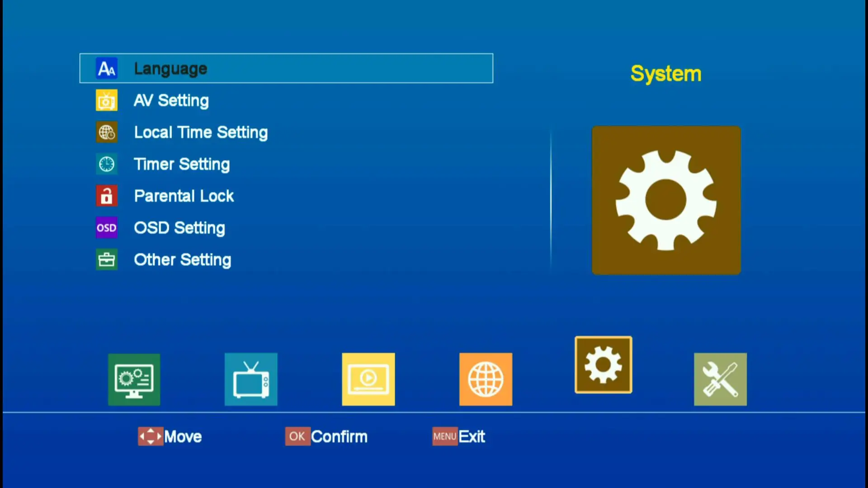Open the wrench and screwdriver tools tile
Screen dimensions: 868x488
(x=720, y=380)
